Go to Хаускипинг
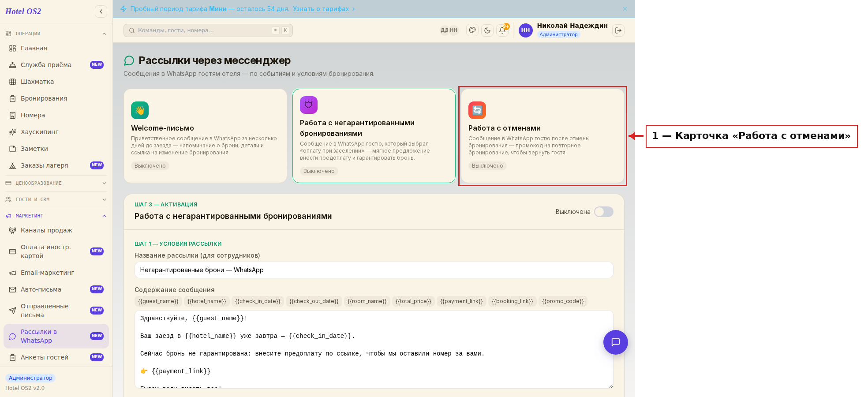 coord(56,132)
